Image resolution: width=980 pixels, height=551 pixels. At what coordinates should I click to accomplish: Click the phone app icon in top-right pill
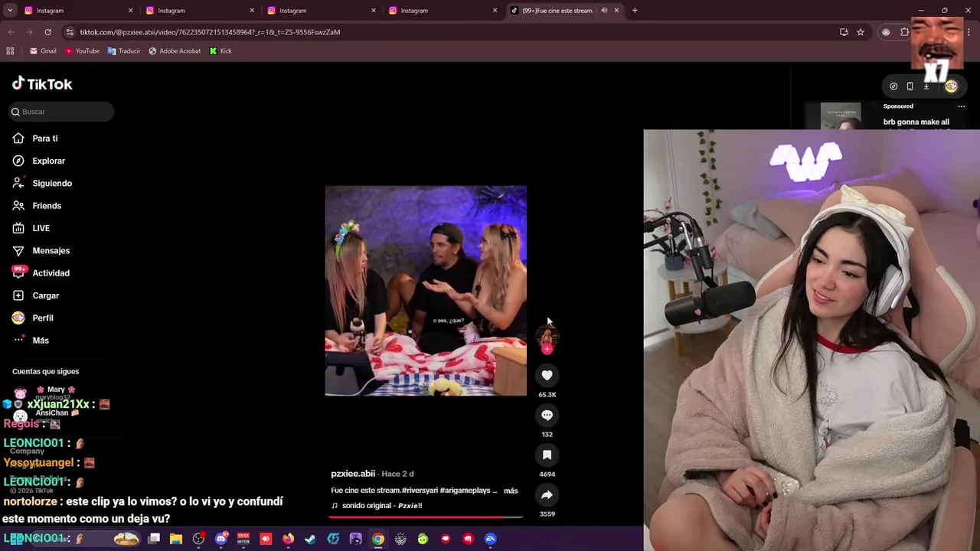pos(910,86)
